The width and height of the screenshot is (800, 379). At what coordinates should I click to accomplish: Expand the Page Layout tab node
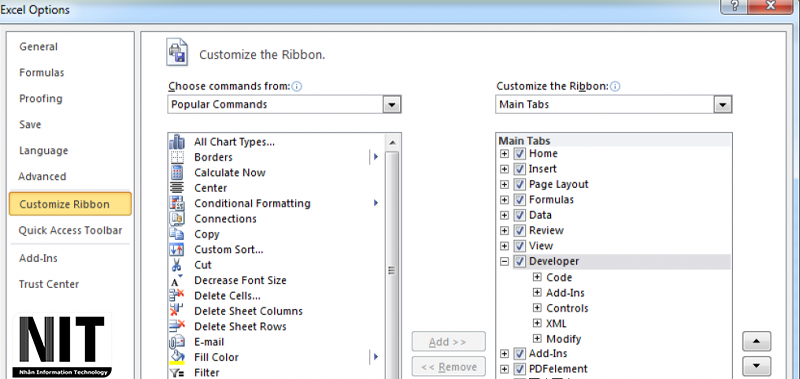coord(505,184)
